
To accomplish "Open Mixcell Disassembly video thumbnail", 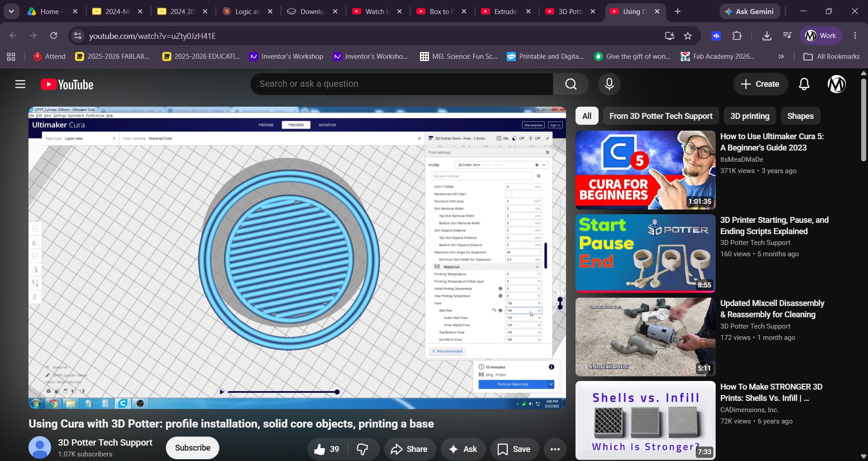I will (645, 337).
